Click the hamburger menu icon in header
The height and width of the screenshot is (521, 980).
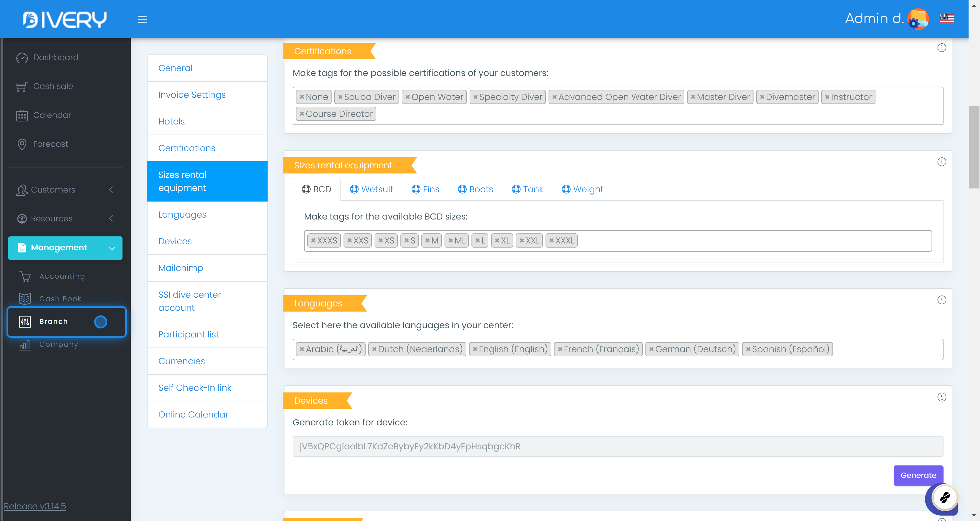[142, 19]
